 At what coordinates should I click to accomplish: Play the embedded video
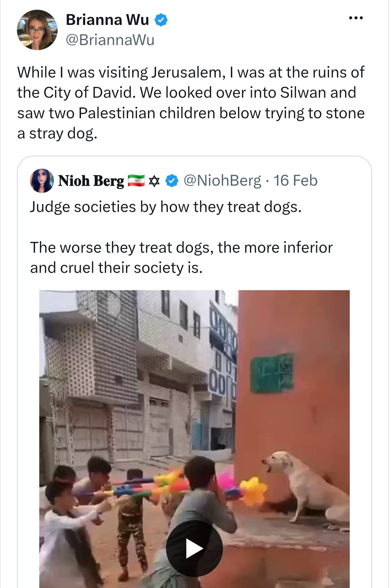coord(194,549)
